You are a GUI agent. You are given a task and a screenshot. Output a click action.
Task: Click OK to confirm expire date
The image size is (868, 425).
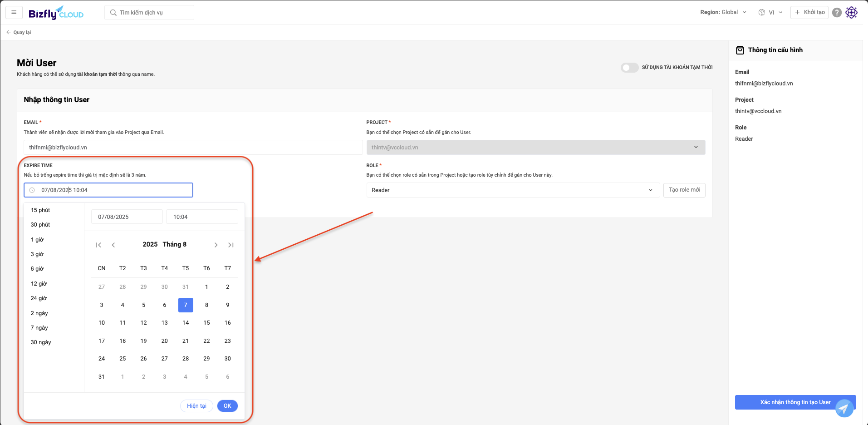227,406
